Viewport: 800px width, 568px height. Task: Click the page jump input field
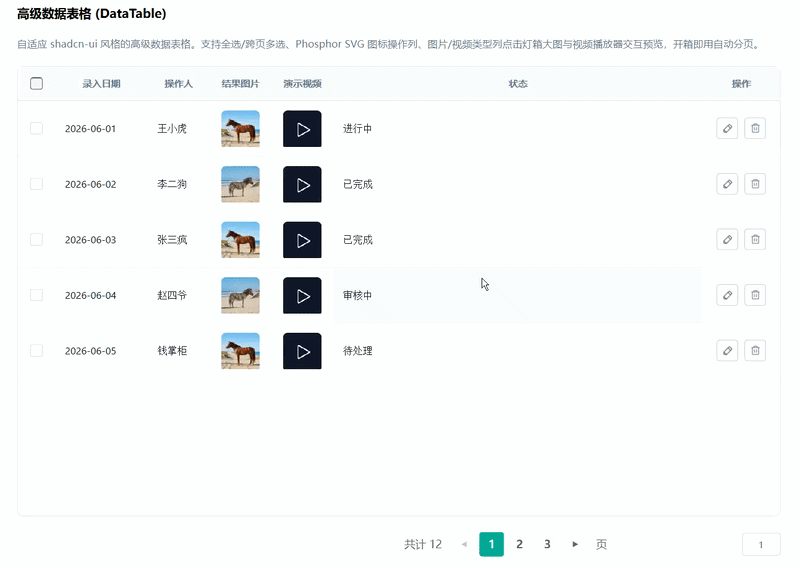(x=761, y=545)
